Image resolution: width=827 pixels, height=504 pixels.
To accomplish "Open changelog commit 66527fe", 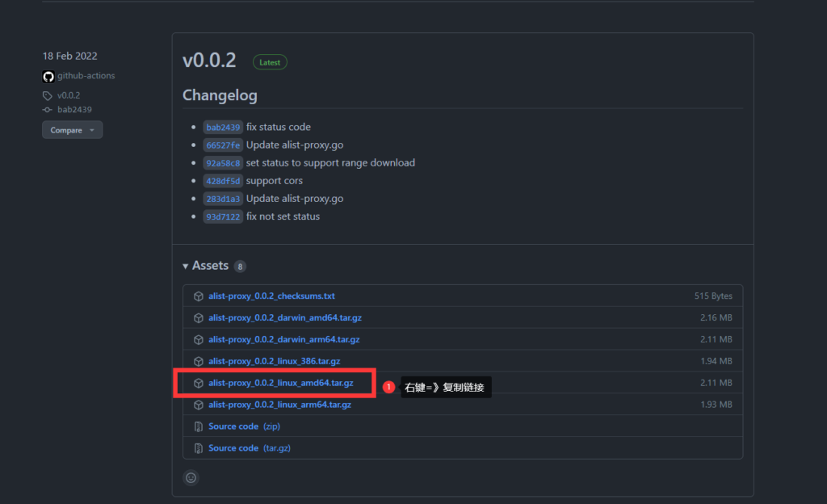I will (223, 145).
